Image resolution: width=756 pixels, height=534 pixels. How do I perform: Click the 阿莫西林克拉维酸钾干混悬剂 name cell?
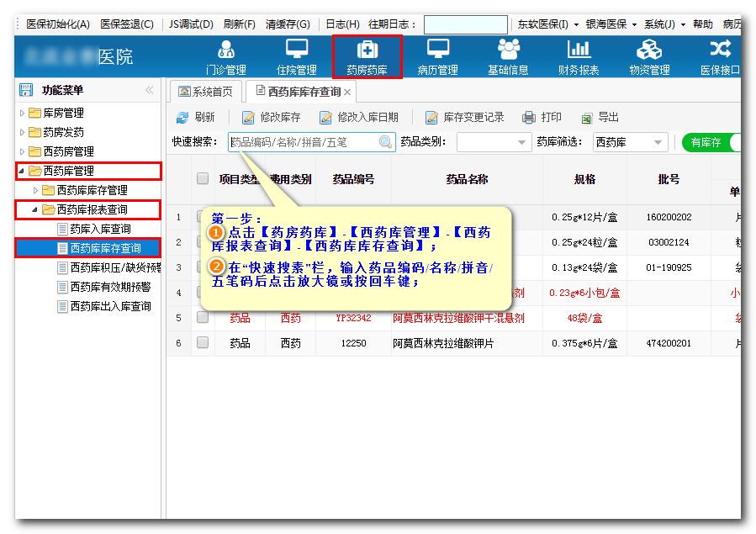tap(467, 318)
